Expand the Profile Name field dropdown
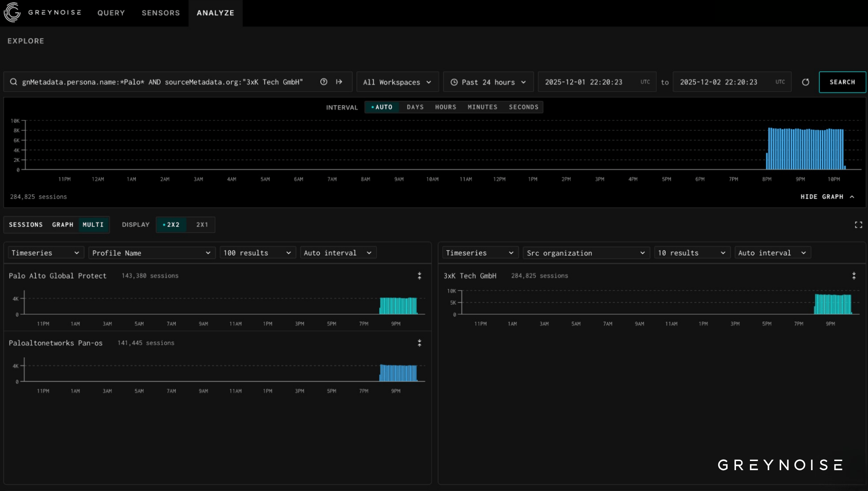 tap(152, 253)
